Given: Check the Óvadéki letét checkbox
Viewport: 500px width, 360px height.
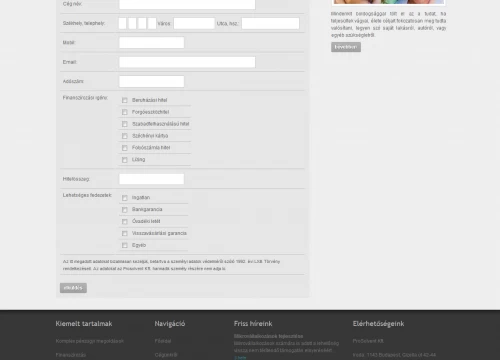Looking at the screenshot, I should click(x=125, y=222).
